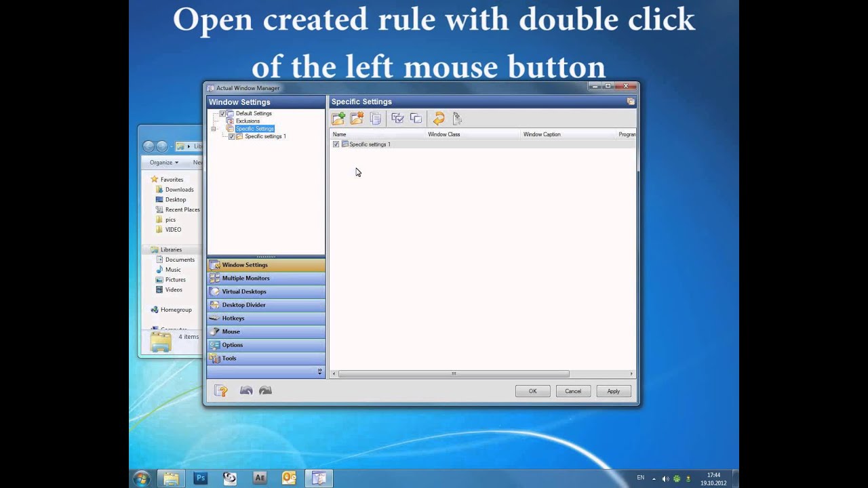Click the Windows Start orb
Screen dimensions: 868x488
click(x=141, y=478)
